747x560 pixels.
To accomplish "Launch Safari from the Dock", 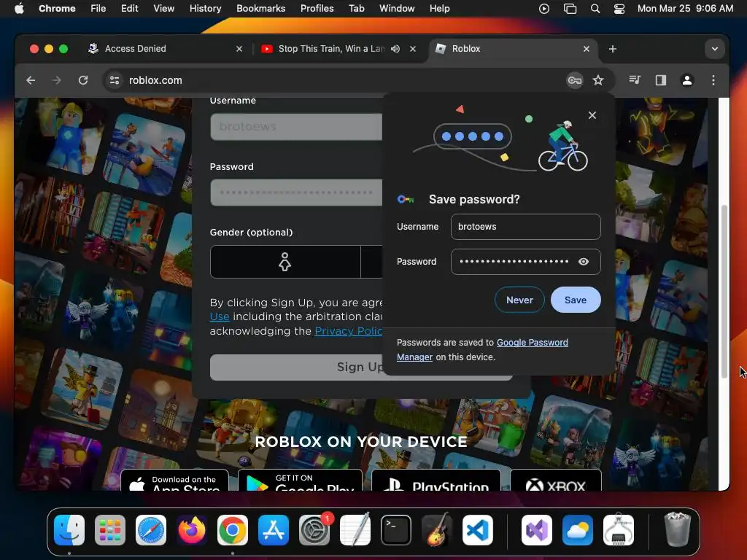I will (x=151, y=530).
